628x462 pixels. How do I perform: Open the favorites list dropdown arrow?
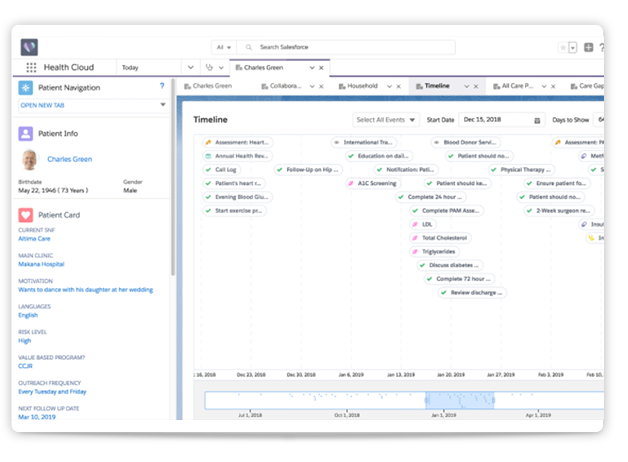coord(573,48)
